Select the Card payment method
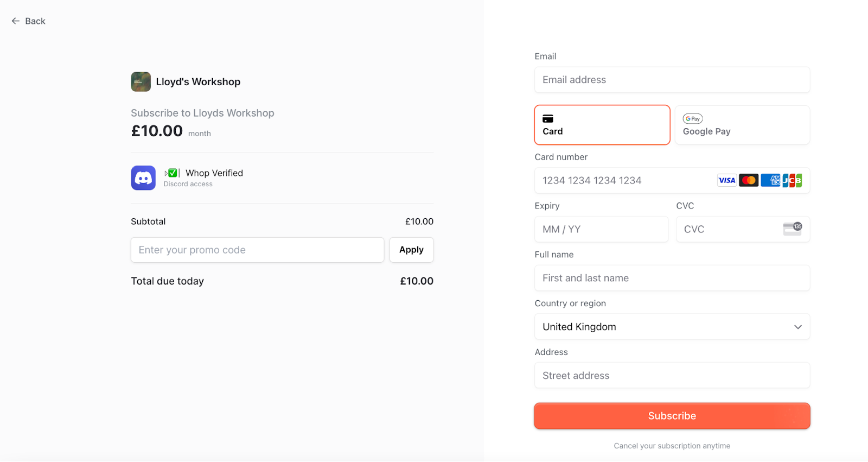Image resolution: width=868 pixels, height=462 pixels. pos(602,125)
